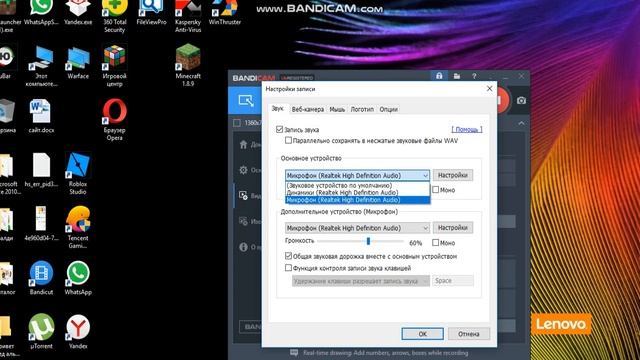Launch the WinThruster desktop shortcut

click(x=225, y=12)
